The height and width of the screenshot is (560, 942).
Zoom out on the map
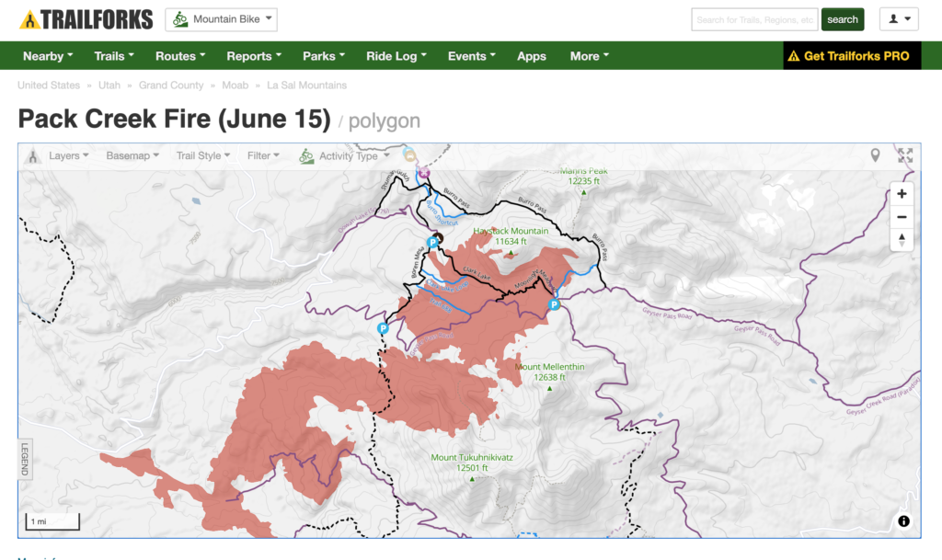pos(902,217)
